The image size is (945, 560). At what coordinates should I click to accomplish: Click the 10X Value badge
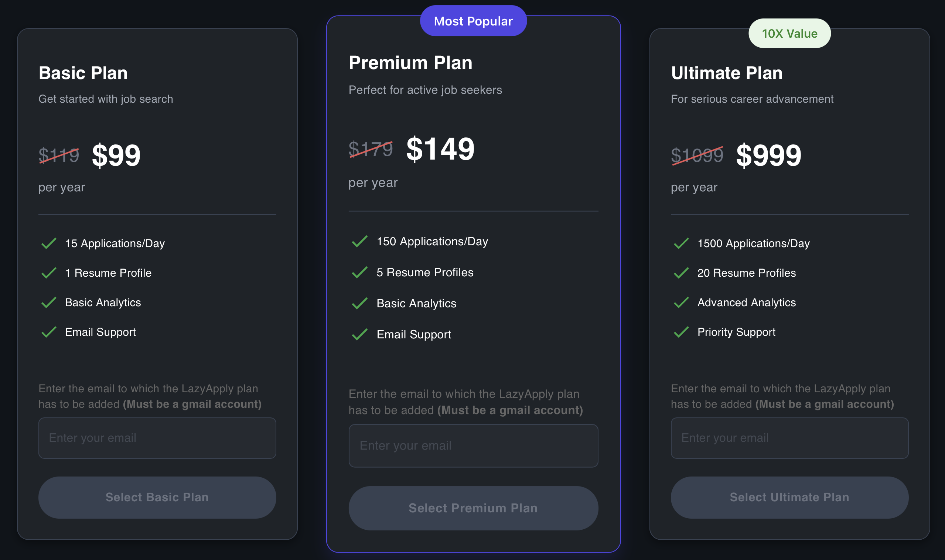click(789, 34)
